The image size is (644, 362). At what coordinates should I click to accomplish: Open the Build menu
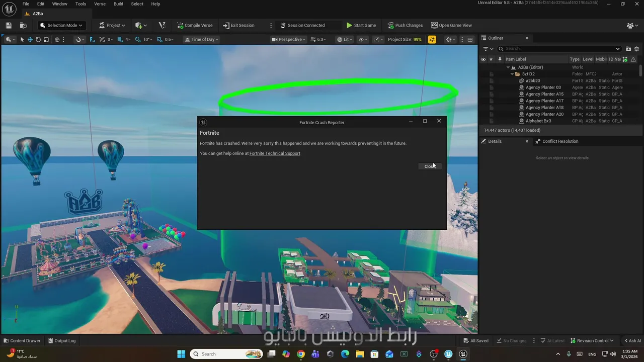pyautogui.click(x=118, y=4)
